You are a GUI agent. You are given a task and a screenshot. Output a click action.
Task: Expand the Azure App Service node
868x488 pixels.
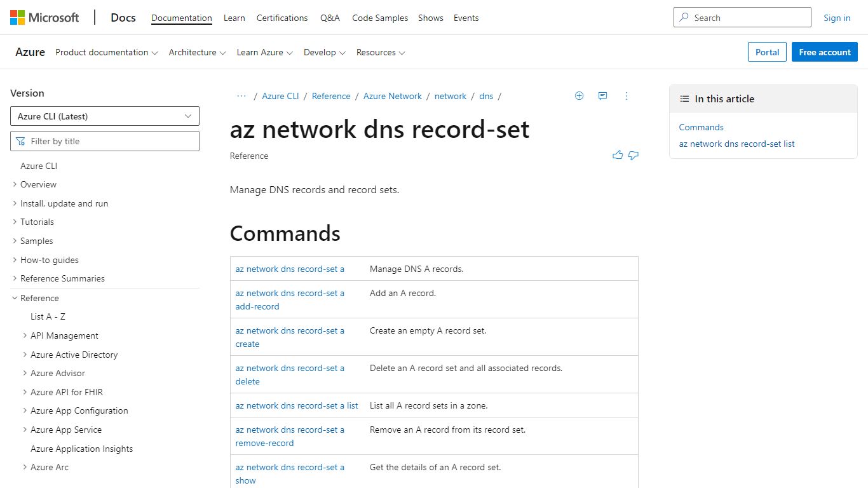pyautogui.click(x=25, y=430)
